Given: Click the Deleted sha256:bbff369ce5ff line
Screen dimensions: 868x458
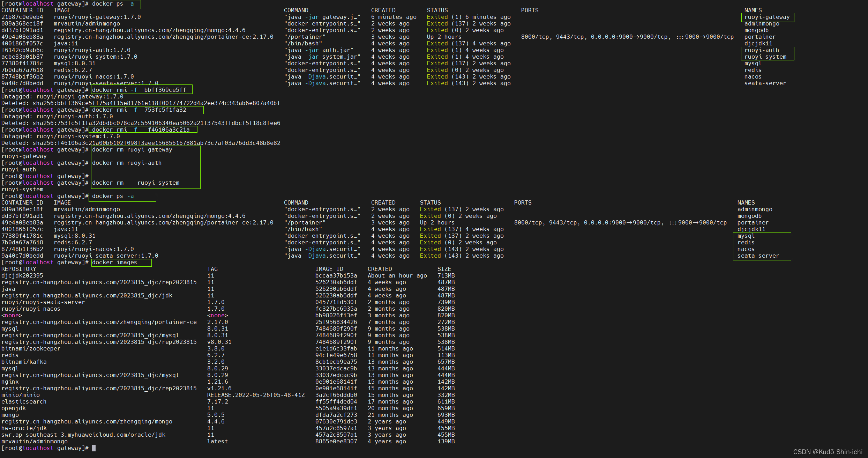Looking at the screenshot, I should (x=141, y=103).
